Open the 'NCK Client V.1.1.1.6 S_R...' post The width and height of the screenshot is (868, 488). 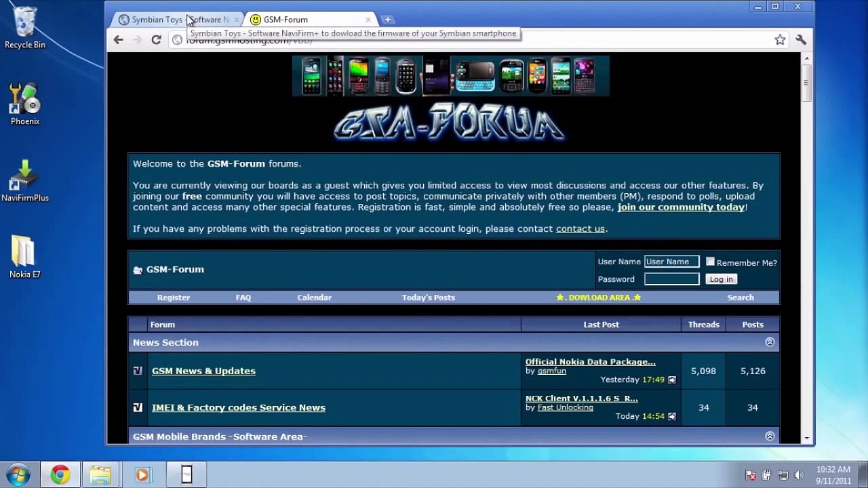point(582,399)
